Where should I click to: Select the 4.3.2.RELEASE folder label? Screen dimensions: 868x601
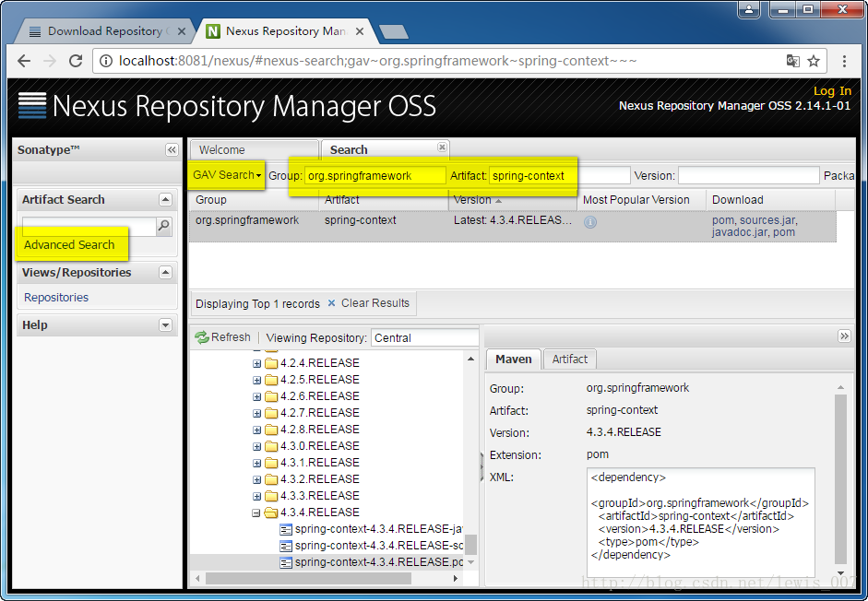[x=319, y=479]
